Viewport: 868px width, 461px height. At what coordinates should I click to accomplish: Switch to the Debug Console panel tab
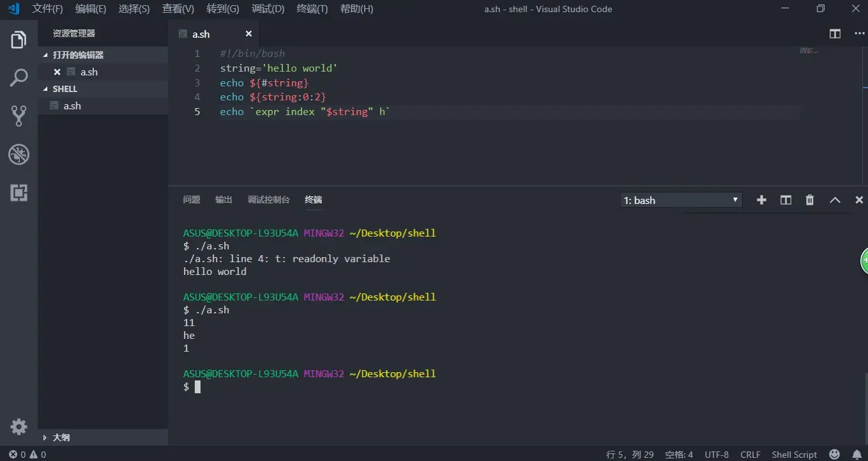(268, 199)
